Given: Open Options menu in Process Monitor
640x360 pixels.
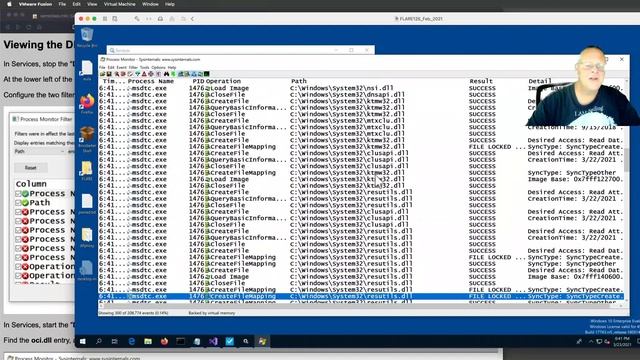Looking at the screenshot, I should [158, 67].
